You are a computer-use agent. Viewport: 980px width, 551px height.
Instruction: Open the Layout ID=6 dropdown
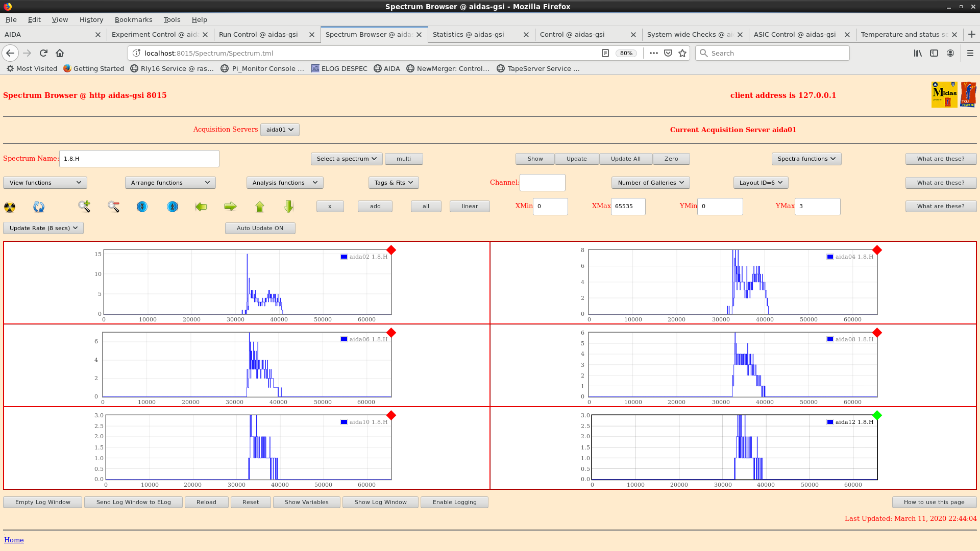point(761,183)
